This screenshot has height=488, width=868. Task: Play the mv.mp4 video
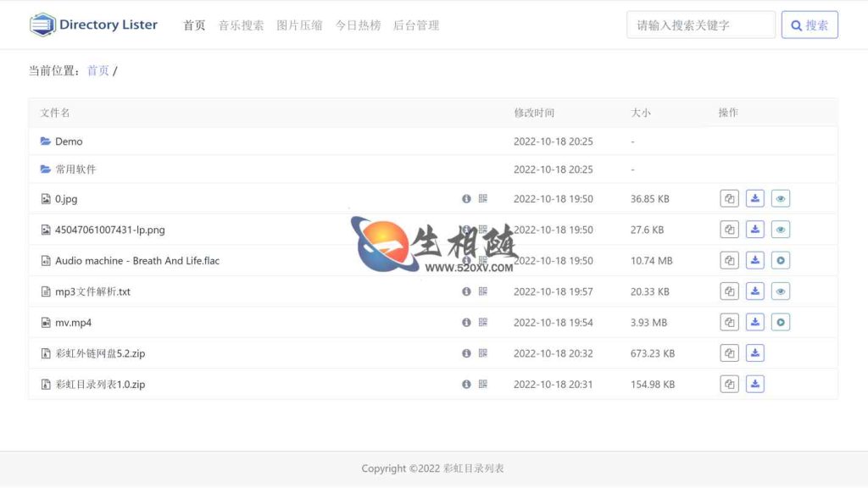pyautogui.click(x=781, y=323)
